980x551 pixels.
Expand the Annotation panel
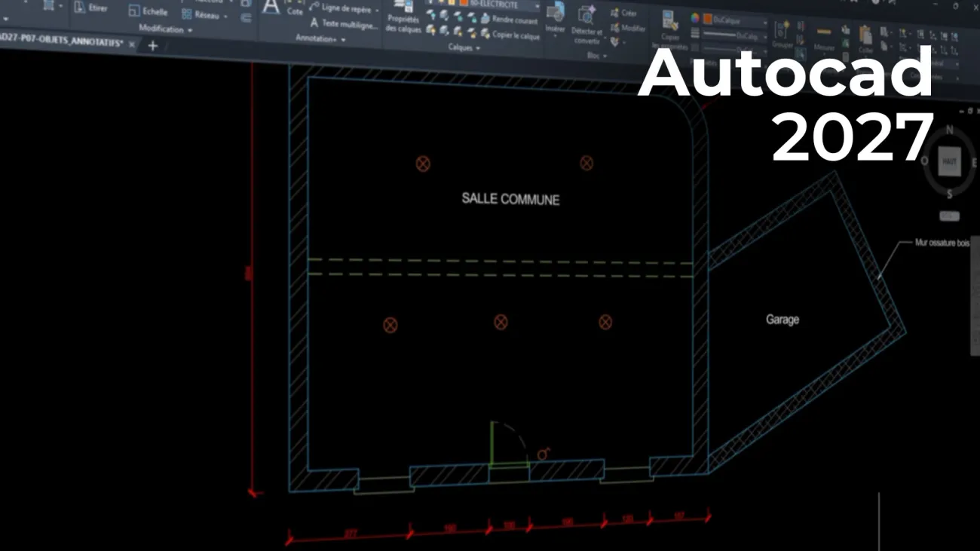pyautogui.click(x=320, y=38)
